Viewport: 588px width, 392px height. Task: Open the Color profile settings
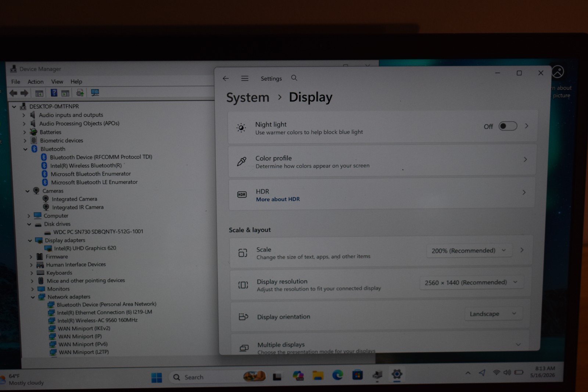(382, 161)
